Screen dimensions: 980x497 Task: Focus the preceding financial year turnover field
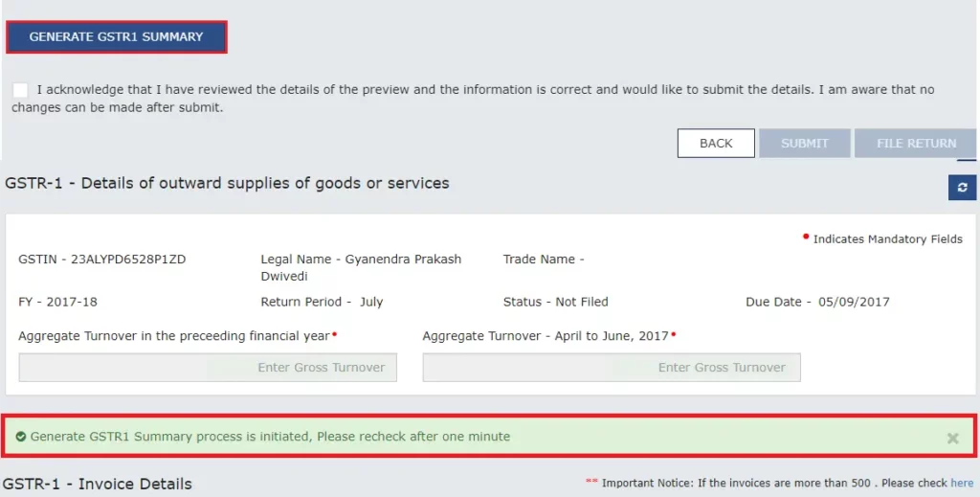[x=208, y=368]
